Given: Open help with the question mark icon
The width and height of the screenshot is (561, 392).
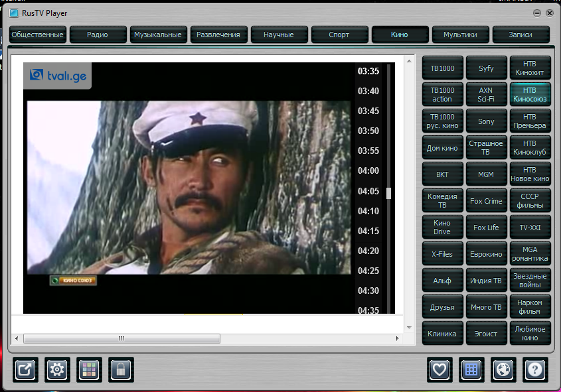Looking at the screenshot, I should pos(535,369).
